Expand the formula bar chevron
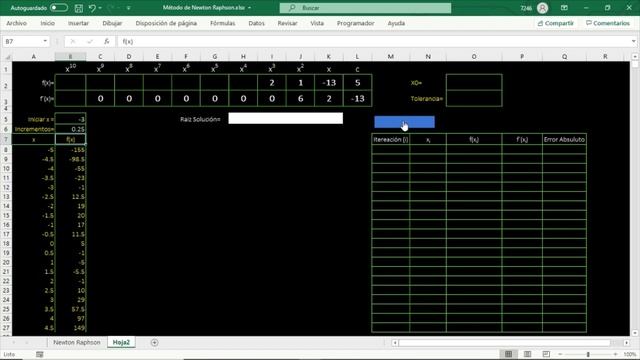Screen dimensions: 640x360 click(x=633, y=41)
